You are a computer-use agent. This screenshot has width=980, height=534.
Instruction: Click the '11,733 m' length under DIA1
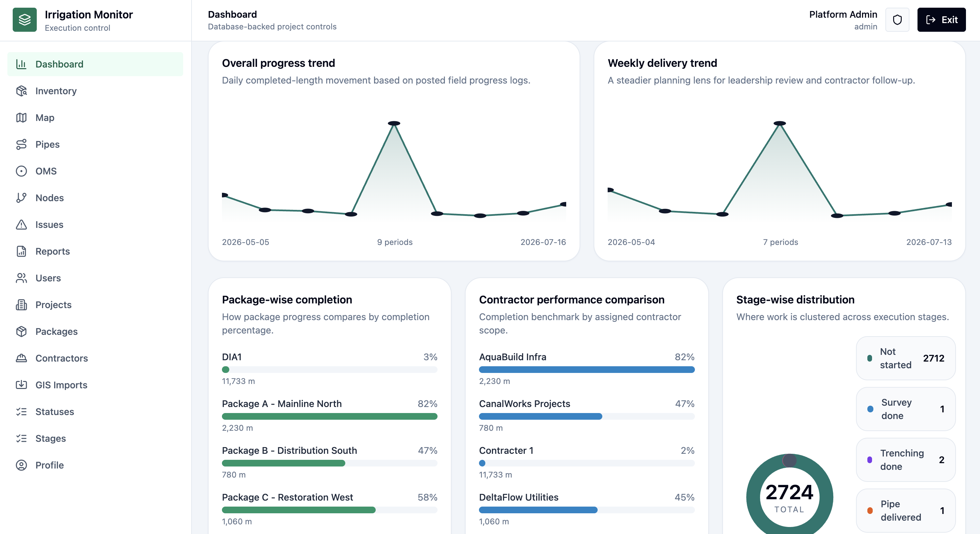(x=239, y=381)
